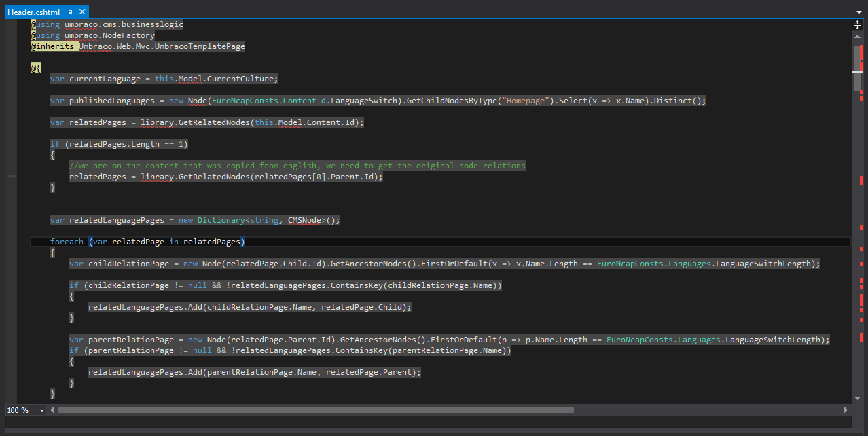Click 'Dictionary' type in the code

coord(221,220)
